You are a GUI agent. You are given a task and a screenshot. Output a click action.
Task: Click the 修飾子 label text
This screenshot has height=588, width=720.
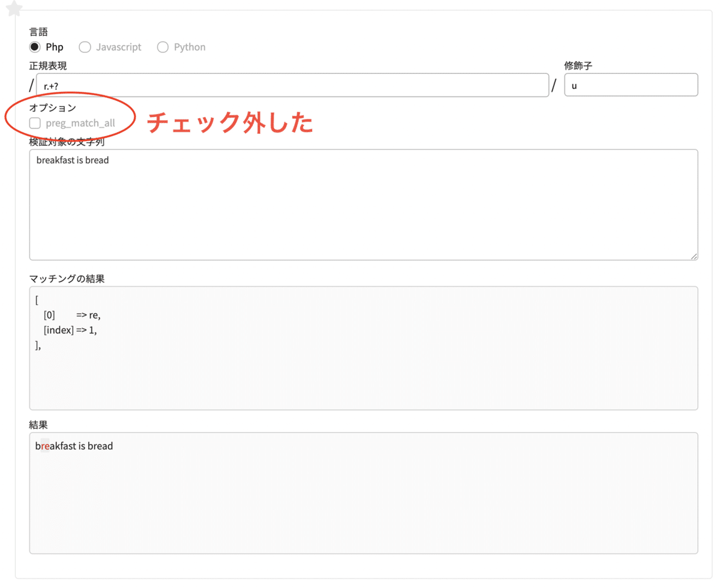click(x=578, y=66)
